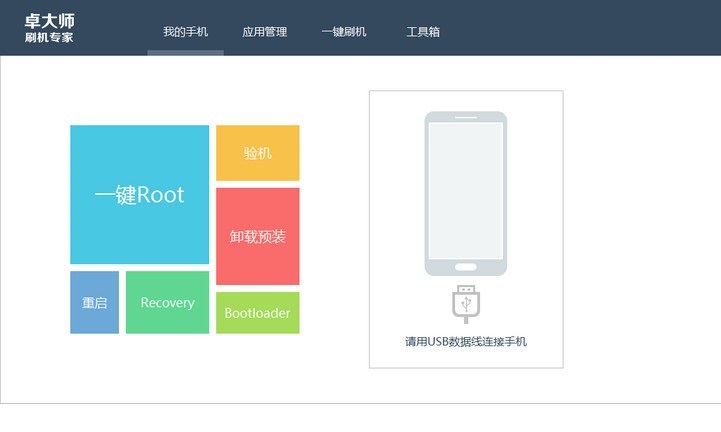Image resolution: width=721 pixels, height=432 pixels.
Task: Open the 工具箱 tab
Action: (423, 32)
